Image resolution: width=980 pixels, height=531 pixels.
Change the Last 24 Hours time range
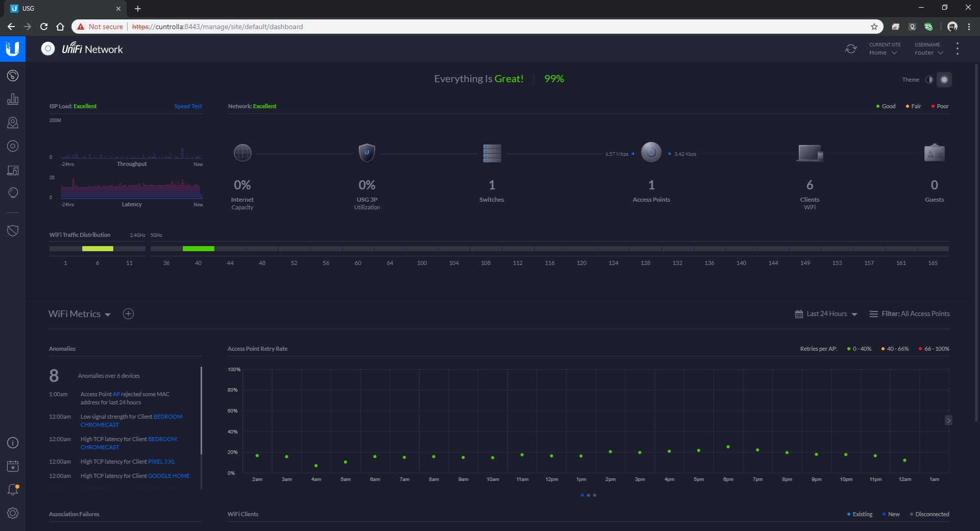click(x=827, y=313)
